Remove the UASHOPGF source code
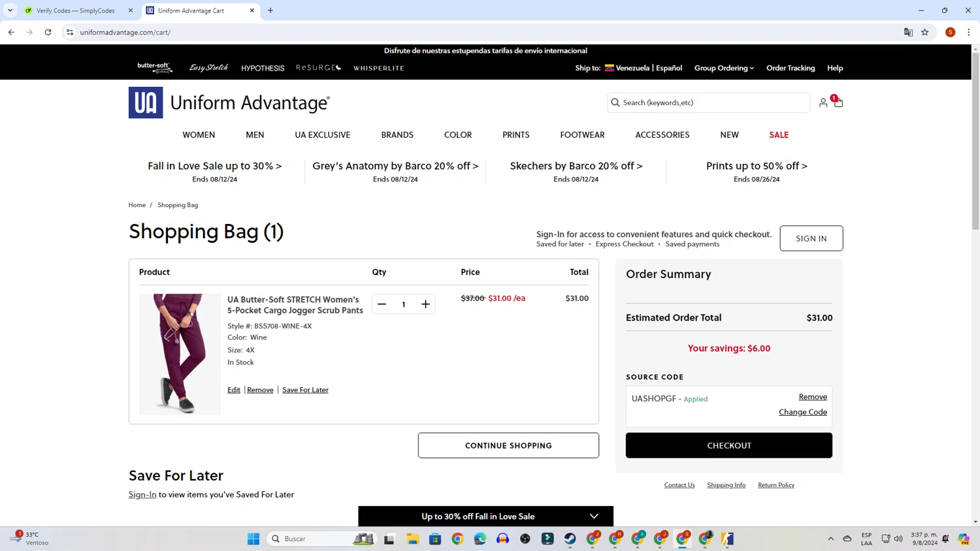Screen dimensions: 980x551 813,397
